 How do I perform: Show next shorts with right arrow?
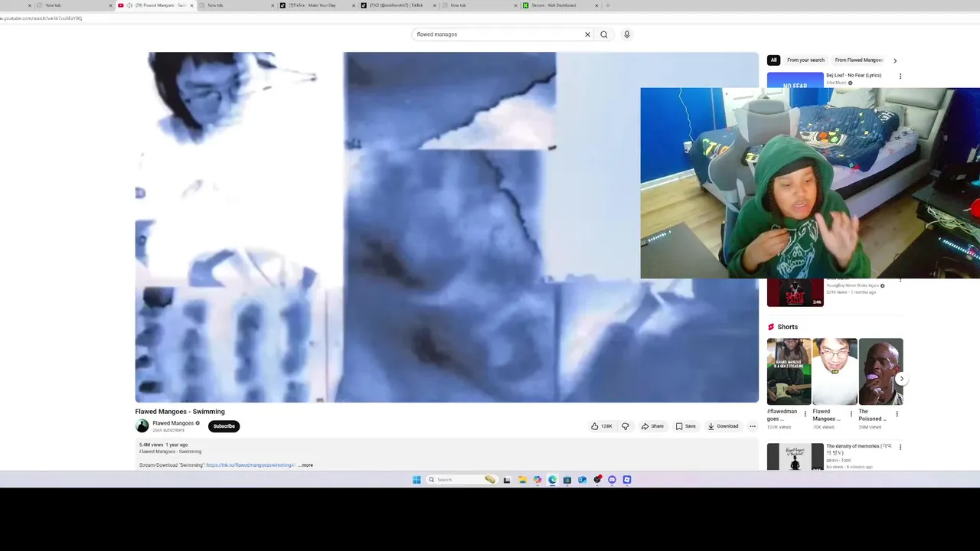pos(901,379)
